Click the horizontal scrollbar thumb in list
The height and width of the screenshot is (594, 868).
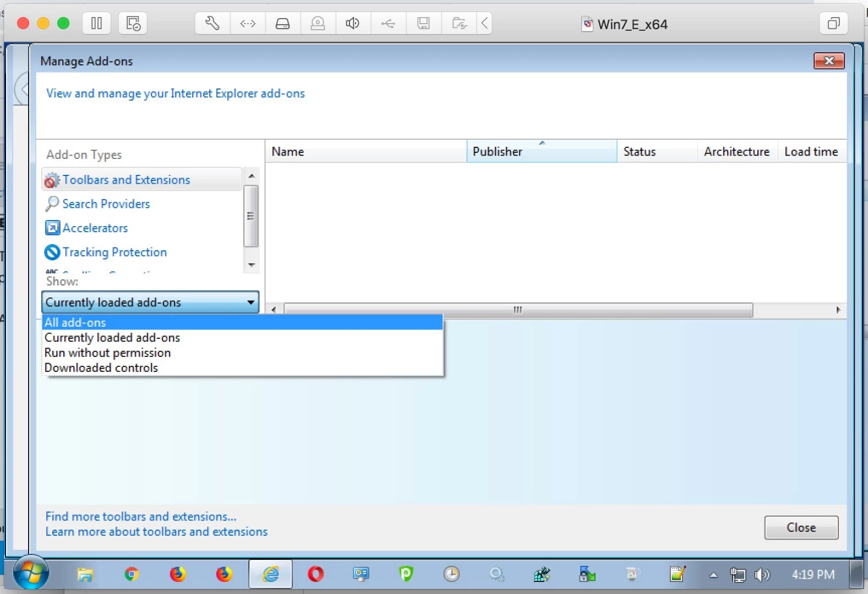pos(518,310)
